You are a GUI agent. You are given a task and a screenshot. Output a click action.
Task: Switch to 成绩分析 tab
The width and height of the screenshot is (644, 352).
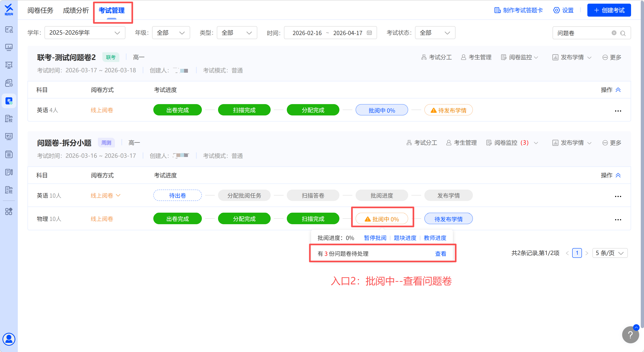76,11
